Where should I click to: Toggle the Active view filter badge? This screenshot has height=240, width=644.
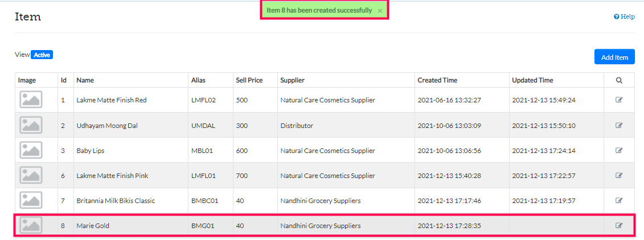point(42,55)
